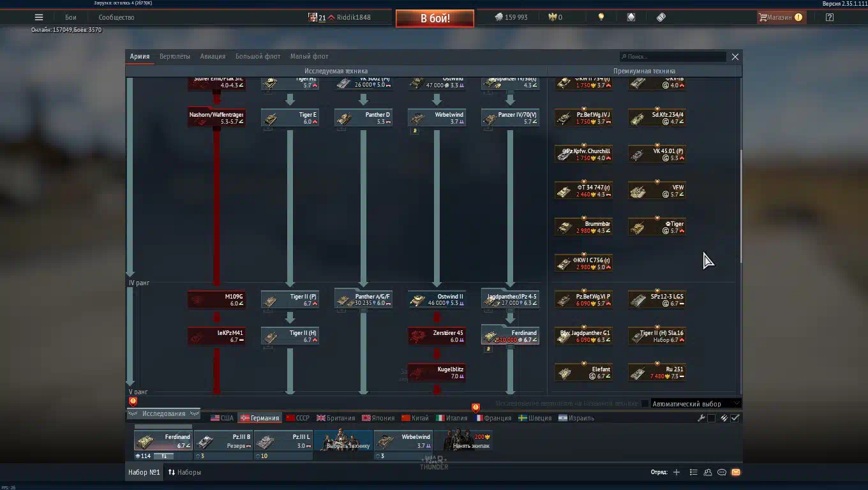Choose Израиль nation
Viewport: 868px width, 490px height.
click(x=576, y=418)
